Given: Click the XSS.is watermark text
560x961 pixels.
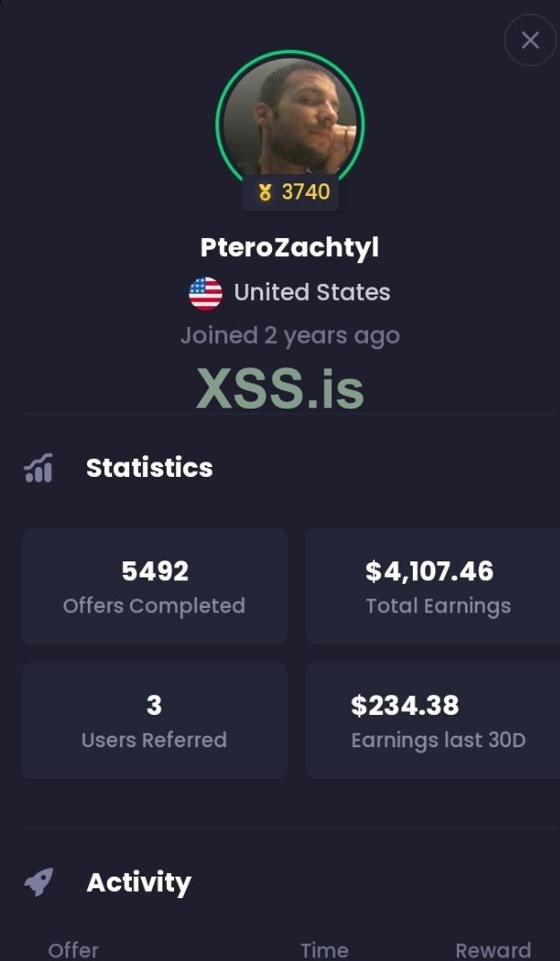Looking at the screenshot, I should pos(280,388).
